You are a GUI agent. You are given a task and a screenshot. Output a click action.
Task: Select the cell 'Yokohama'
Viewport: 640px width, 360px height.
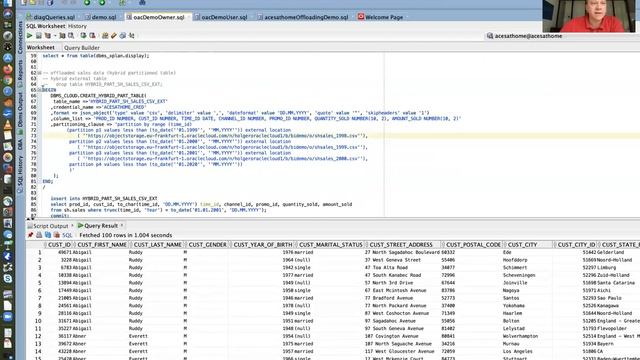pos(514,306)
